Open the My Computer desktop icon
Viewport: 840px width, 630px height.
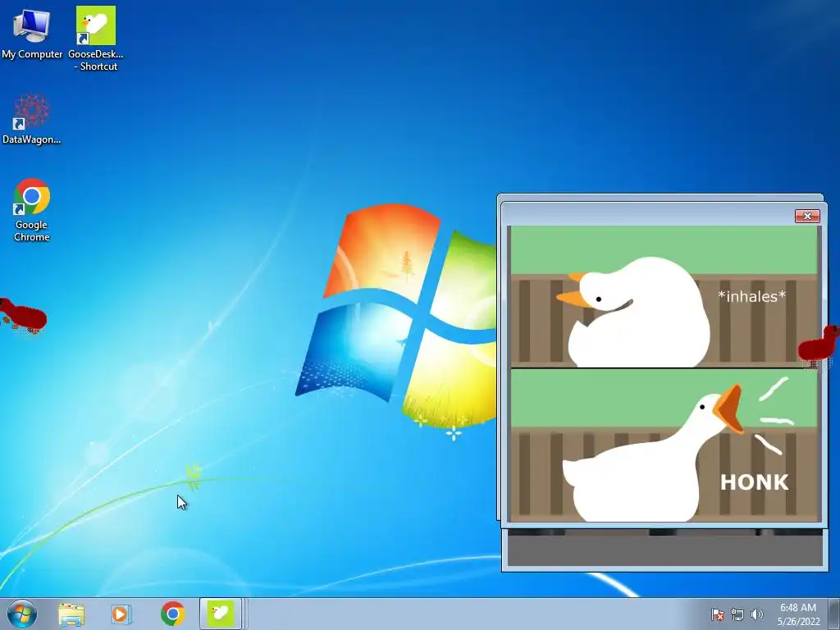click(32, 34)
